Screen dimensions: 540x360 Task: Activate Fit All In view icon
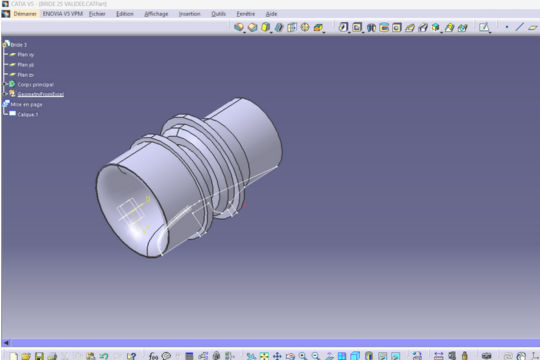pyautogui.click(x=264, y=356)
